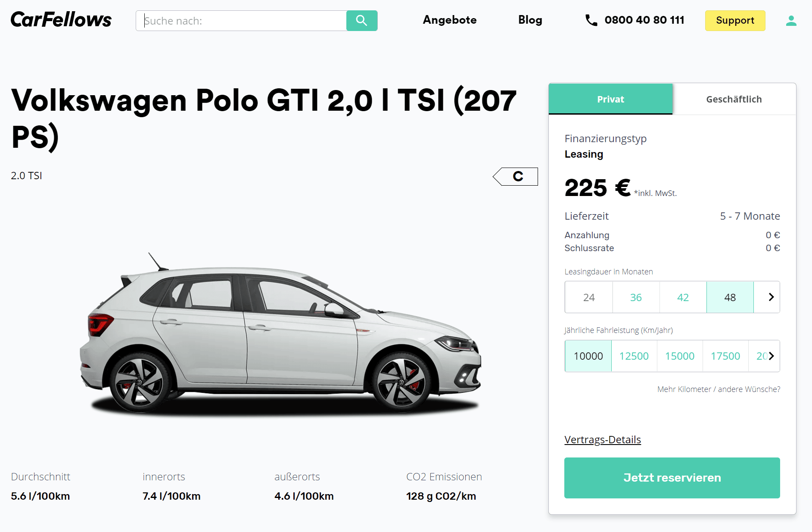Select 24 months leasing duration
Screen dimensions: 812x532
coord(589,297)
